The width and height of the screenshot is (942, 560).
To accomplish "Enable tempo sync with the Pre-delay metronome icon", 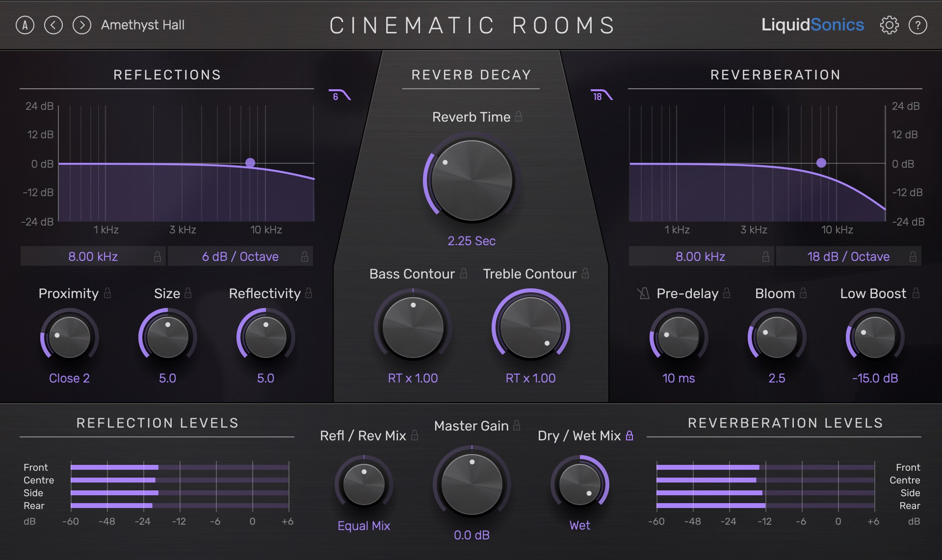I will click(x=644, y=294).
